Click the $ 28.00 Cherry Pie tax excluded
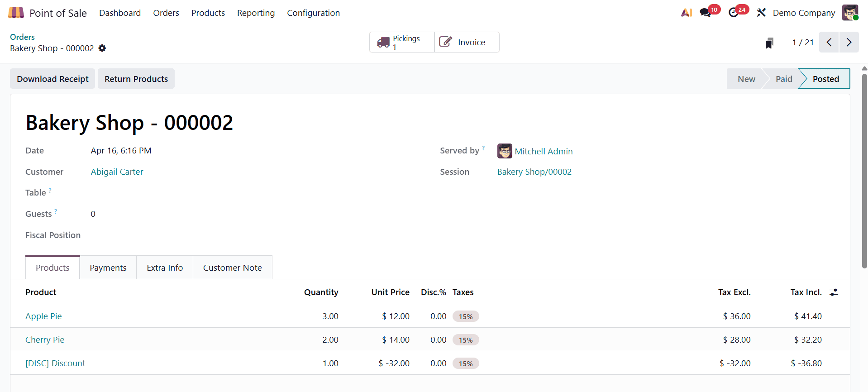 point(737,339)
